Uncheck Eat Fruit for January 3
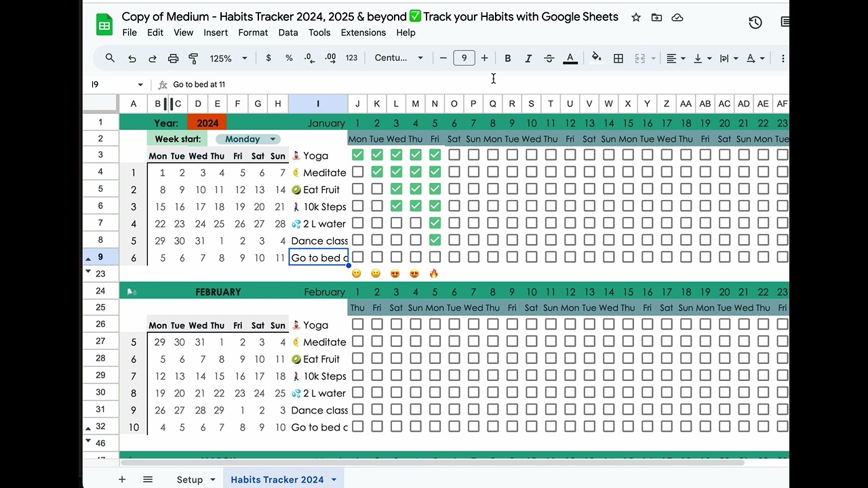The height and width of the screenshot is (488, 868). coord(396,189)
